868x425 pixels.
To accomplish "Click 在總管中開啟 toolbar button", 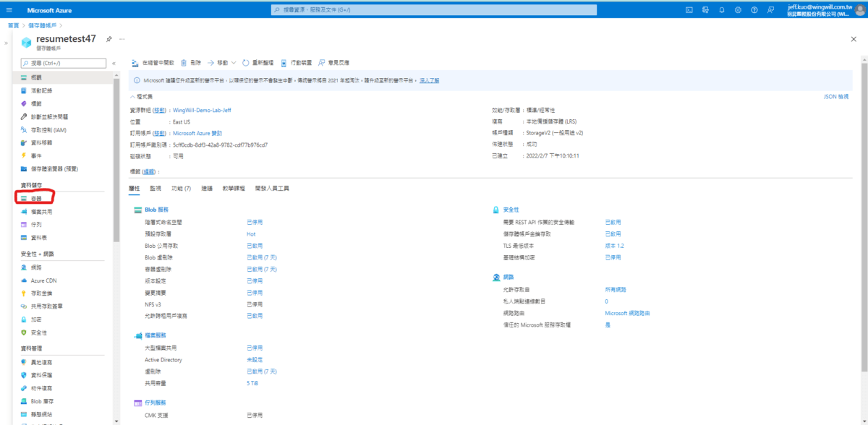I will (153, 63).
